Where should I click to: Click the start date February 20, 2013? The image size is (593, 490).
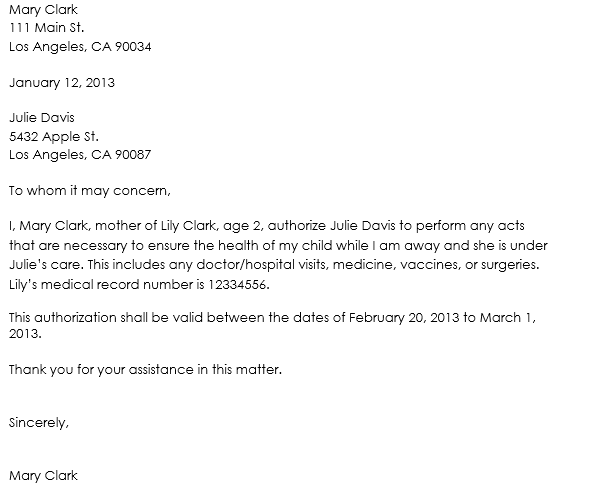(404, 318)
